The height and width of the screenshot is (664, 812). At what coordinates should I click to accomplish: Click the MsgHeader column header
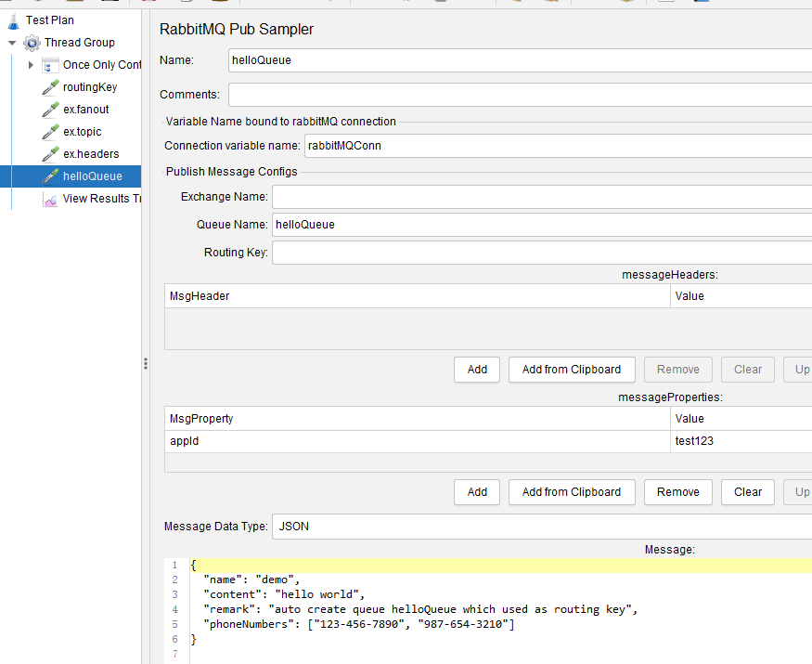(418, 296)
